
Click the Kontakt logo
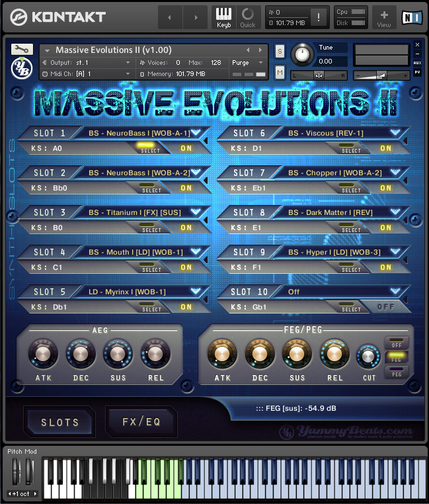pyautogui.click(x=58, y=17)
